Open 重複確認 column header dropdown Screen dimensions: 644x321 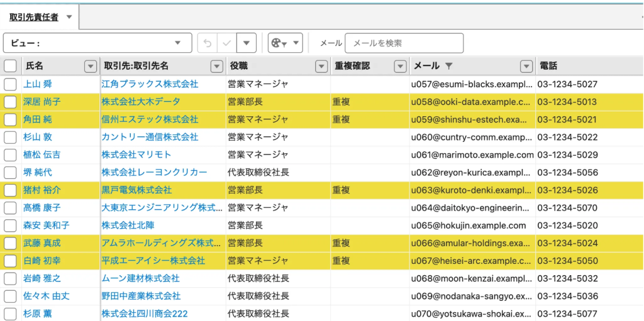(x=399, y=66)
